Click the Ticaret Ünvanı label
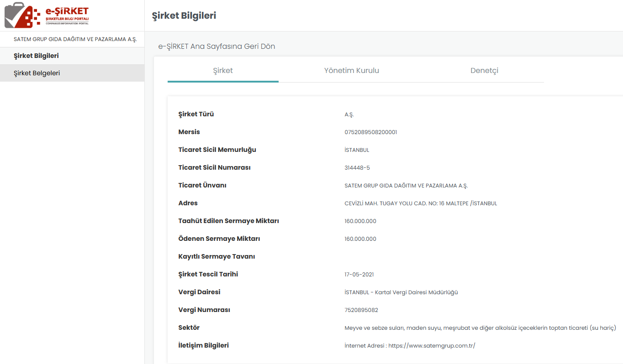The image size is (623, 364). pos(202,185)
